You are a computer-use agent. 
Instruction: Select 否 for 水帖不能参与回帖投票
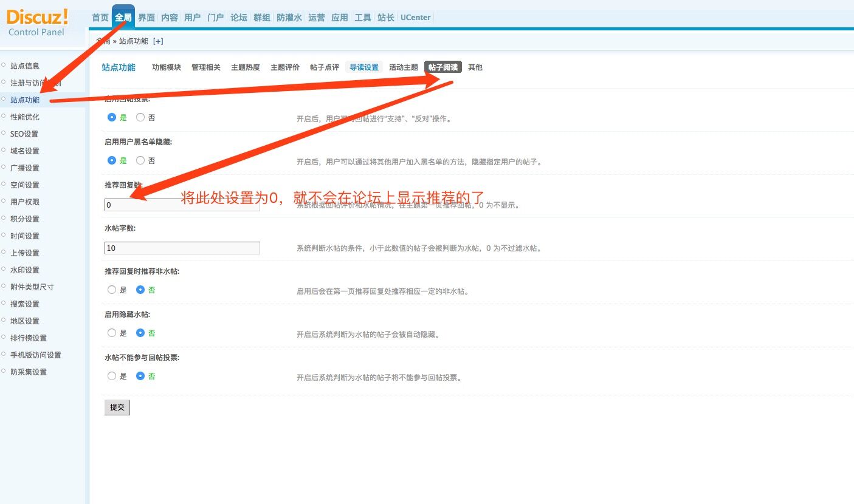tap(140, 376)
